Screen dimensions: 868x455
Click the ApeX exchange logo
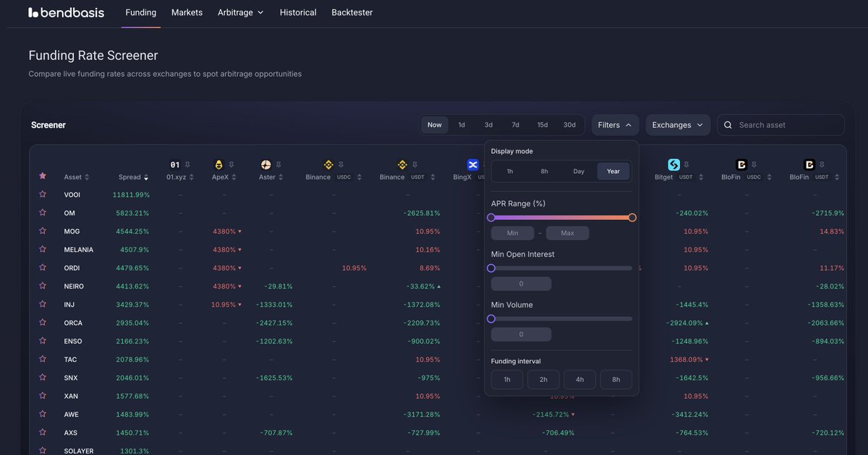(x=219, y=165)
